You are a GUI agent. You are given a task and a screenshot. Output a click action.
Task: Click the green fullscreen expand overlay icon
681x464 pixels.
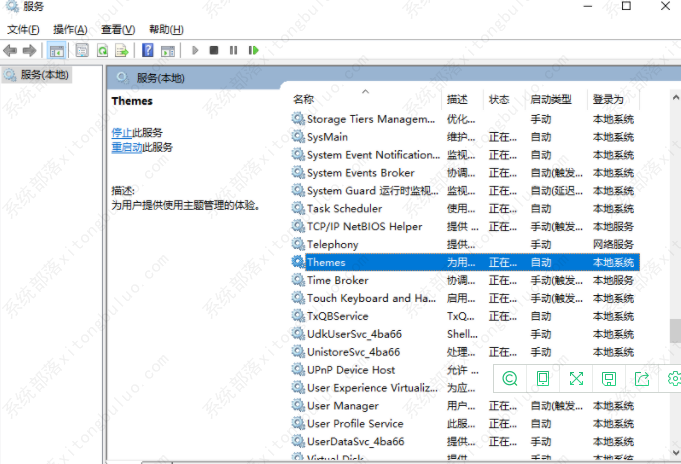[576, 378]
